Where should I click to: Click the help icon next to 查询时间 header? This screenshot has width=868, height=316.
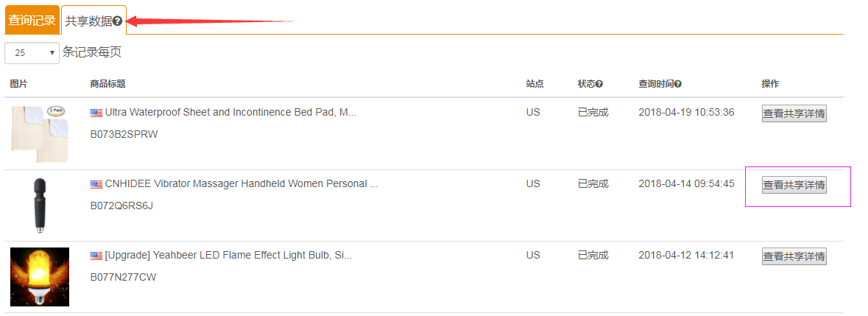(677, 84)
